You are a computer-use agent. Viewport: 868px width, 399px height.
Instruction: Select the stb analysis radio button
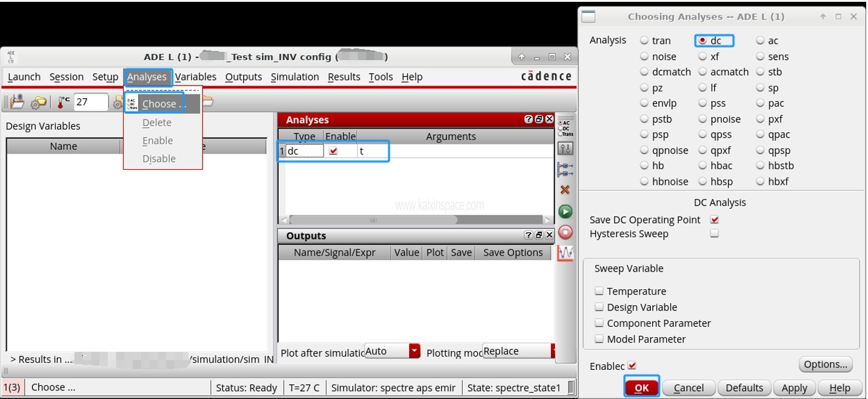coord(760,72)
